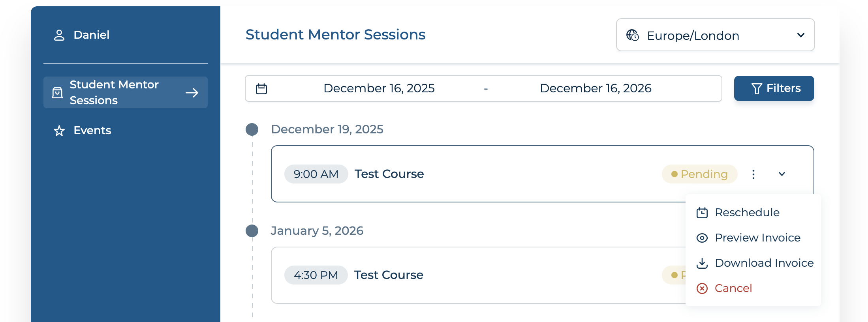
Task: Click the globe timezone icon
Action: (633, 35)
